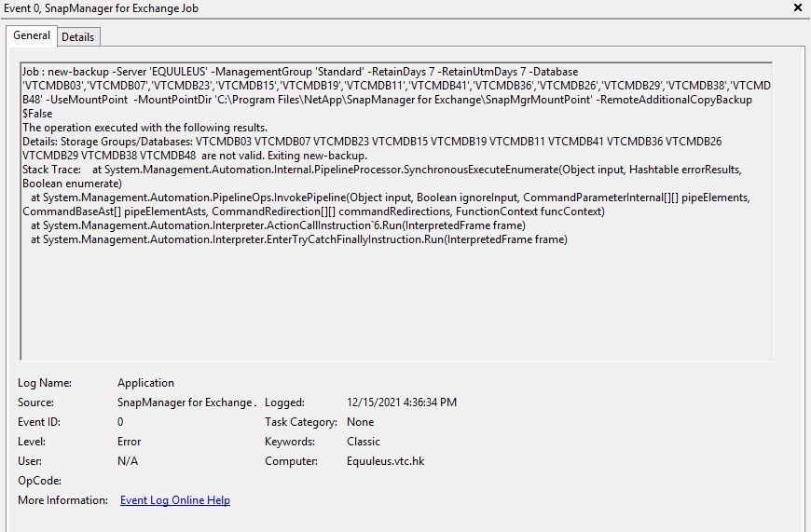
Task: Click the 'Source:' label
Action: tap(35, 402)
